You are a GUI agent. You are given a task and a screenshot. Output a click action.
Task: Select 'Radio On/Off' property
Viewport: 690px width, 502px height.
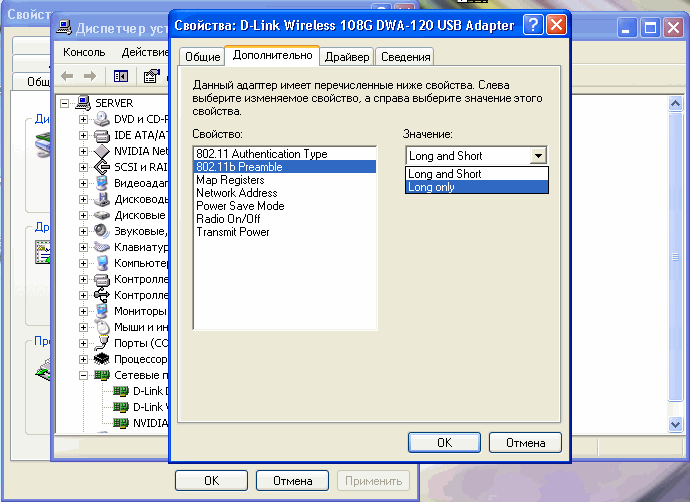tap(285, 219)
